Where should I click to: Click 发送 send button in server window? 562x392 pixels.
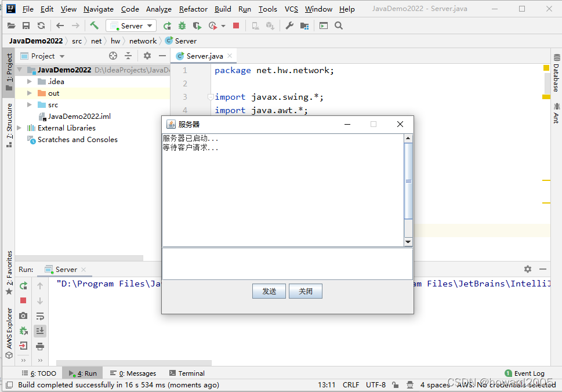coord(269,291)
